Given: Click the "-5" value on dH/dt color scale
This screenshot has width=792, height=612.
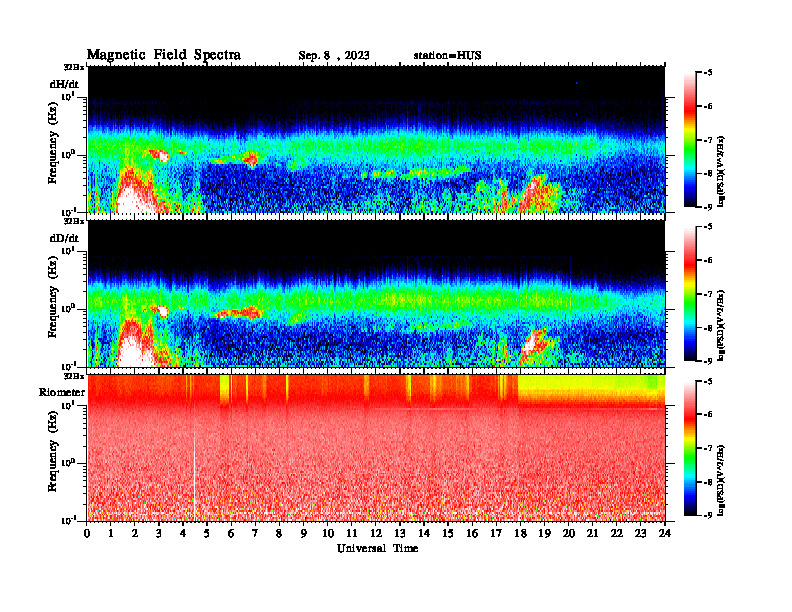Looking at the screenshot, I should tap(707, 73).
